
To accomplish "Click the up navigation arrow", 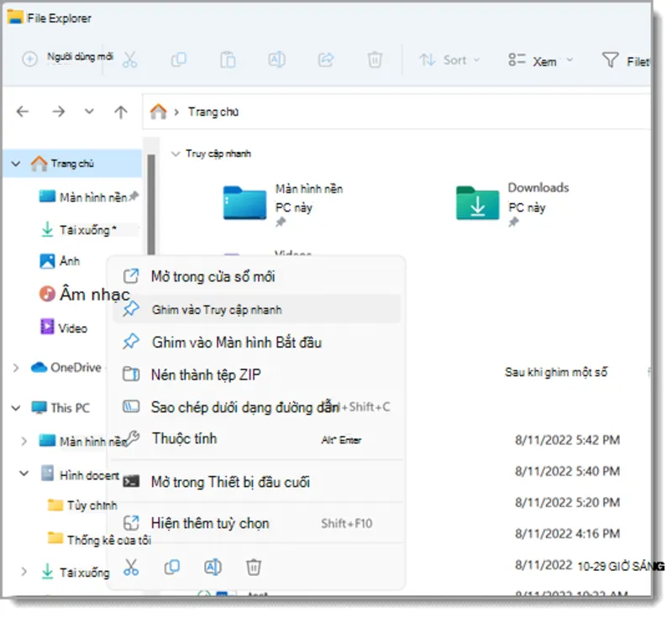I will click(120, 111).
